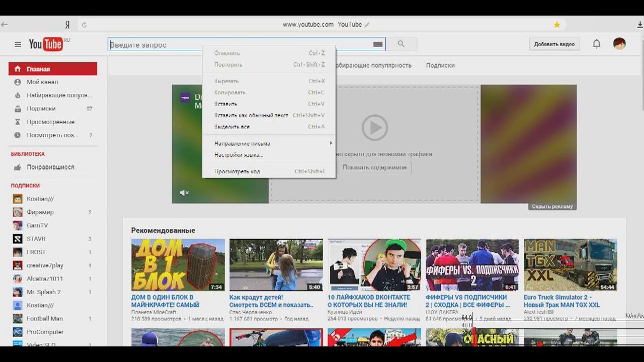This screenshot has width=644, height=362.
Task: Click the play icon in the hidden content area
Action: 374,128
